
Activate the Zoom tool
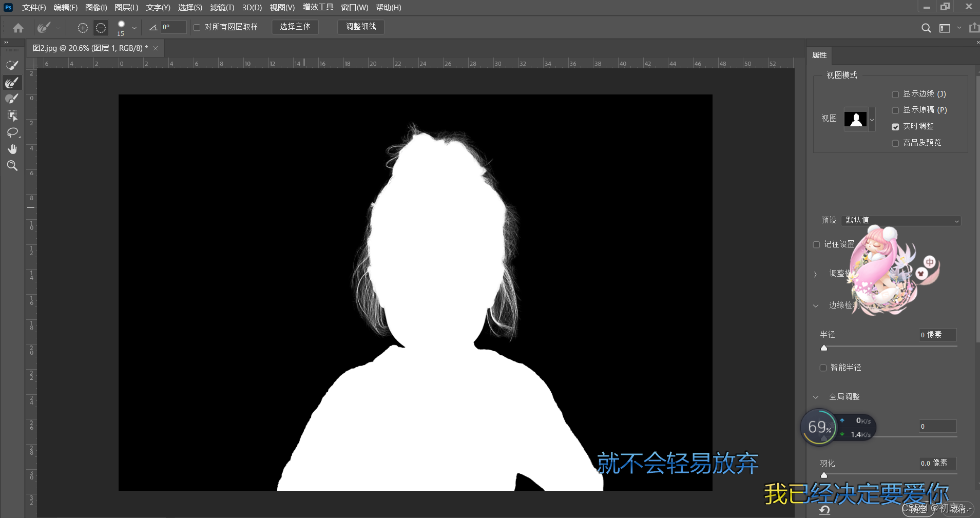[12, 165]
